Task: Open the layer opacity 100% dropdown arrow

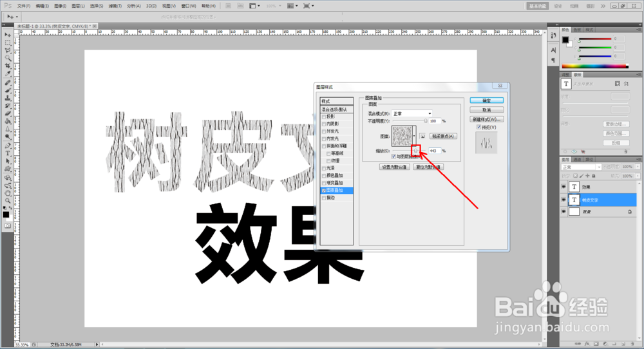Action: coord(638,167)
